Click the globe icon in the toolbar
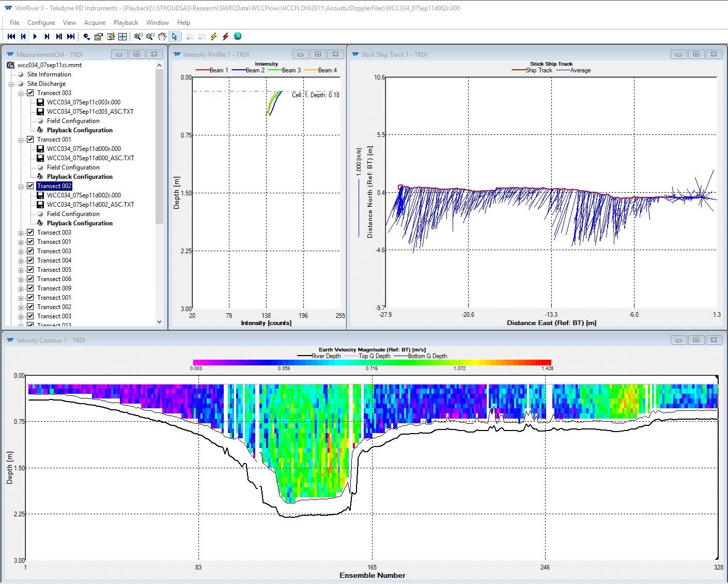Image resolution: width=728 pixels, height=584 pixels. pos(238,36)
